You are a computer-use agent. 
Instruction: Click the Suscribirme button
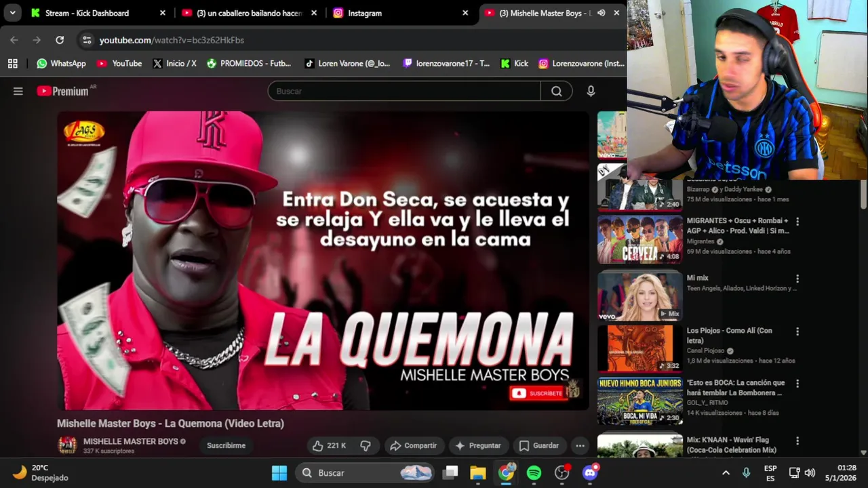coord(226,445)
